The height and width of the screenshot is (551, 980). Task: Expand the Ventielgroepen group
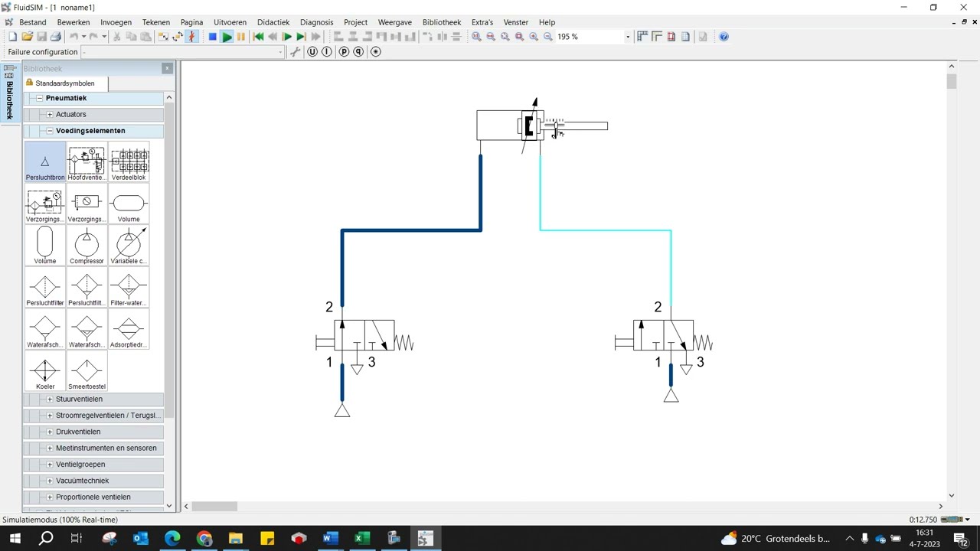click(50, 465)
